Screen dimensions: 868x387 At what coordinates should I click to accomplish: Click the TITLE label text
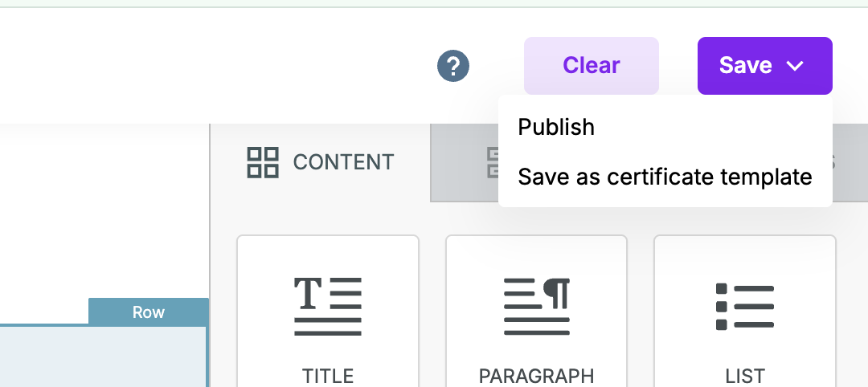point(328,376)
